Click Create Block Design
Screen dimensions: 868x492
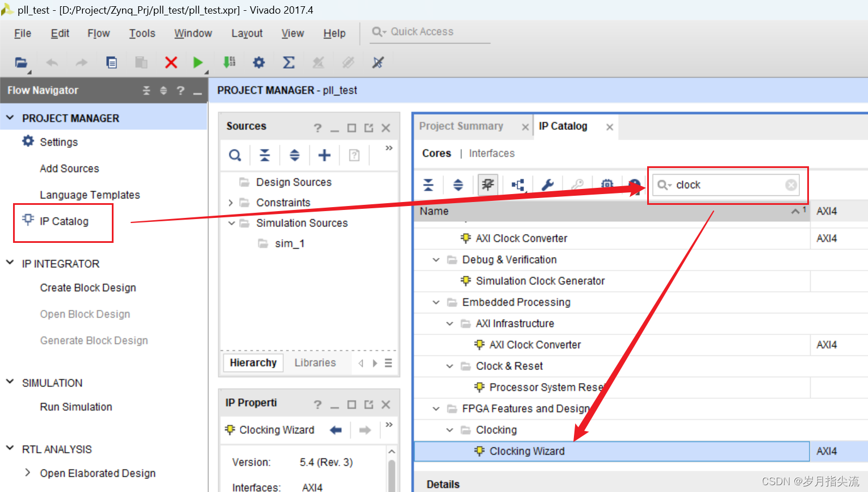click(x=88, y=288)
